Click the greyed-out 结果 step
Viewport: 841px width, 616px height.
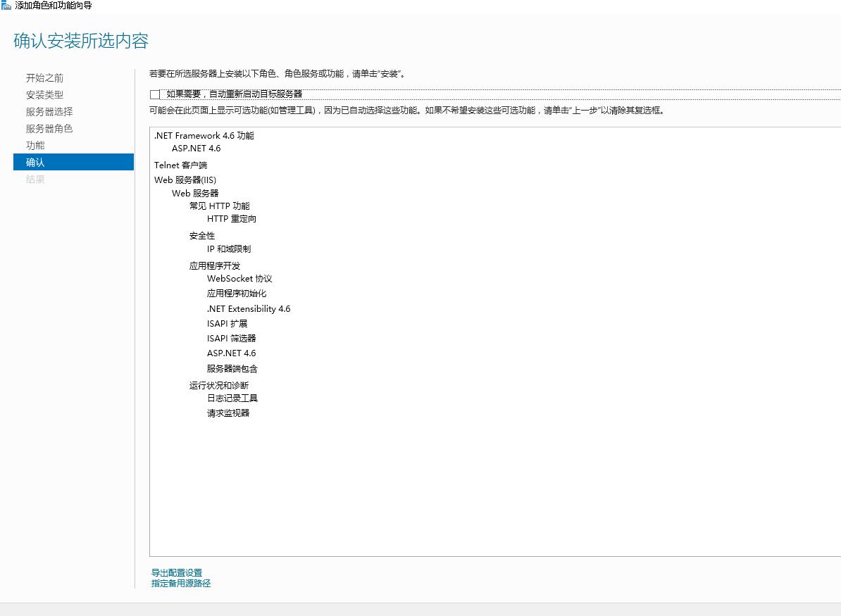(35, 179)
